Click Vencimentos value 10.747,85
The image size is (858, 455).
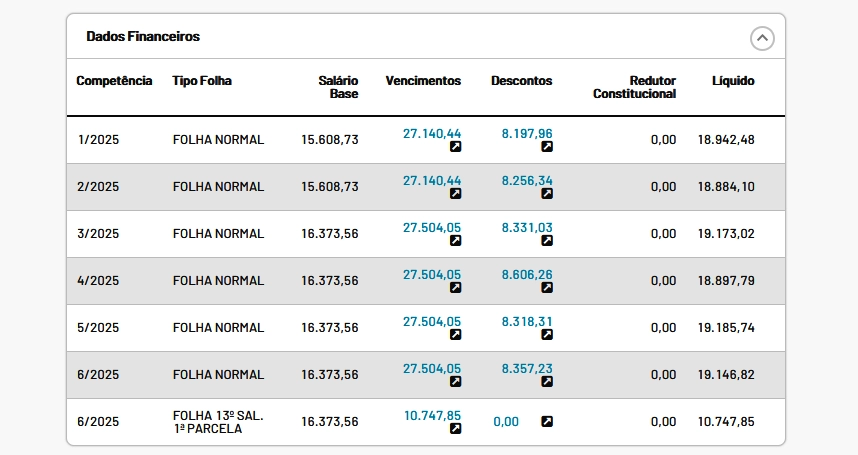pyautogui.click(x=432, y=416)
